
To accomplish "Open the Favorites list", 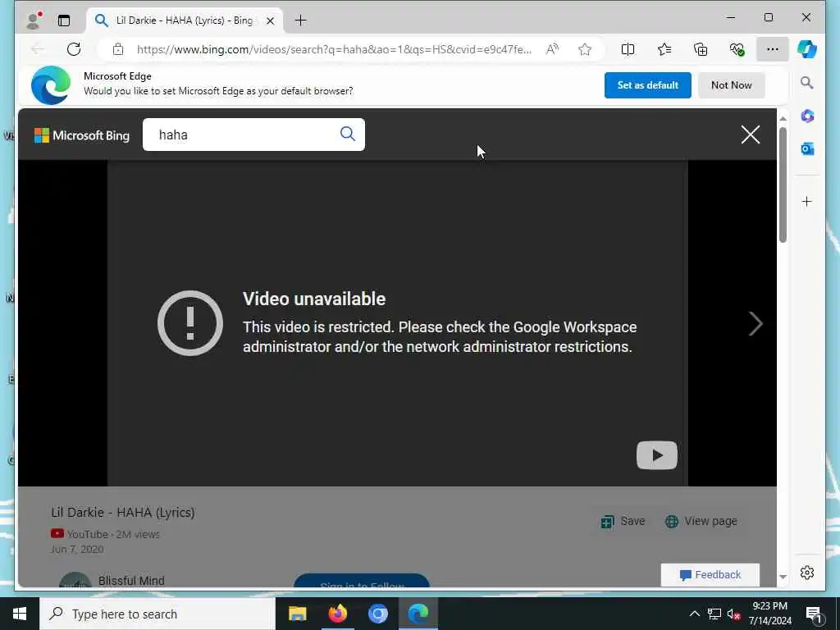I will [664, 49].
